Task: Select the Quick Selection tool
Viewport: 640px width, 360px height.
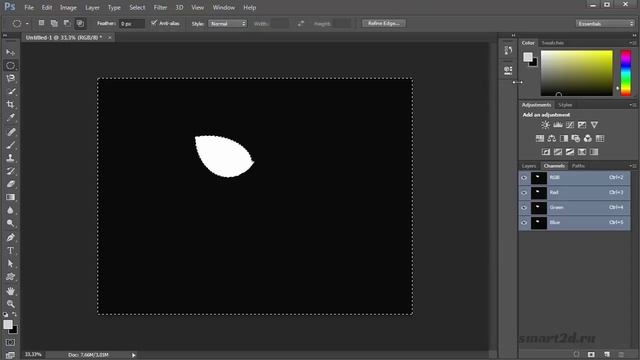Action: coord(11,91)
